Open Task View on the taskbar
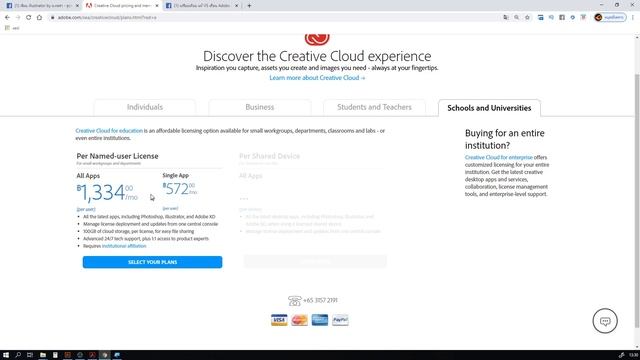The height and width of the screenshot is (360, 640). click(x=30, y=355)
